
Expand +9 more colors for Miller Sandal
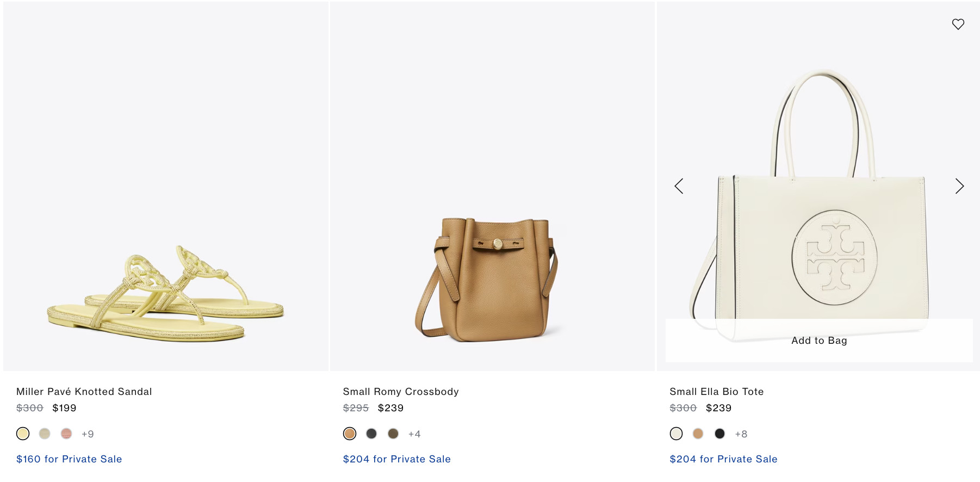[x=88, y=434]
